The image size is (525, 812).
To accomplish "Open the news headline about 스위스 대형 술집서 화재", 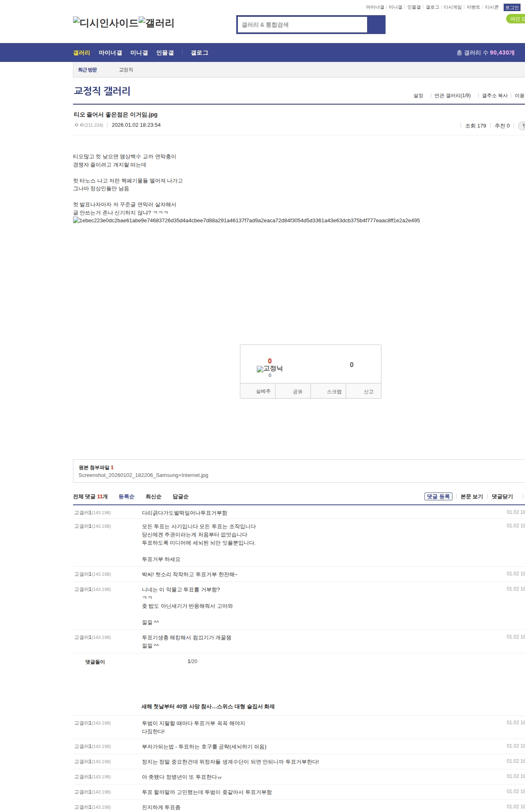I will [208, 707].
